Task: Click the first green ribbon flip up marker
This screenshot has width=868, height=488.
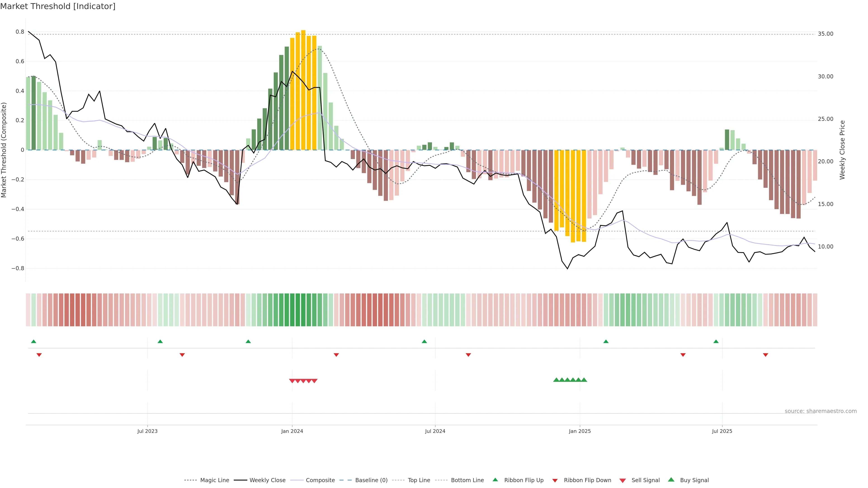Action: 33,342
